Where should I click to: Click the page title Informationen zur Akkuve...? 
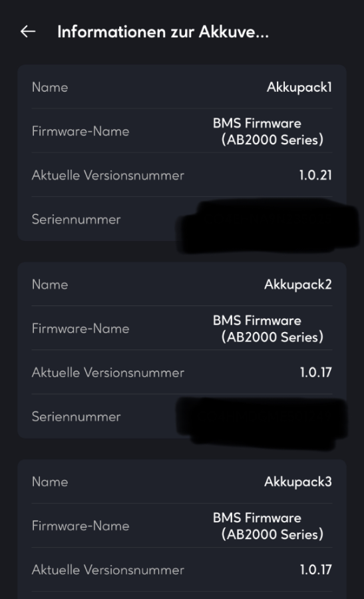point(163,32)
